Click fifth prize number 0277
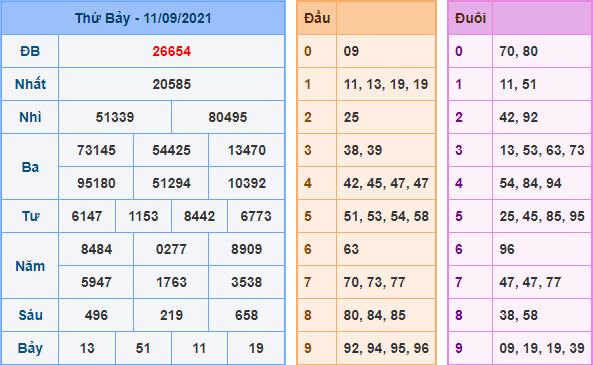The image size is (593, 365). click(171, 249)
